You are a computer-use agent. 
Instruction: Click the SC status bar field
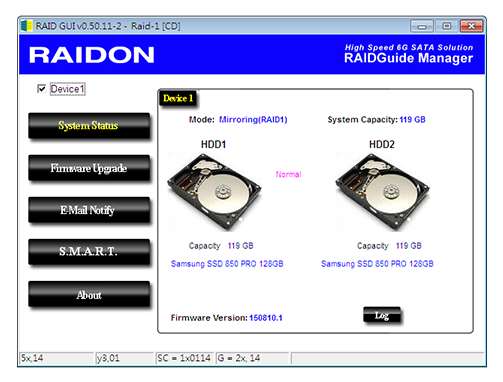184,358
